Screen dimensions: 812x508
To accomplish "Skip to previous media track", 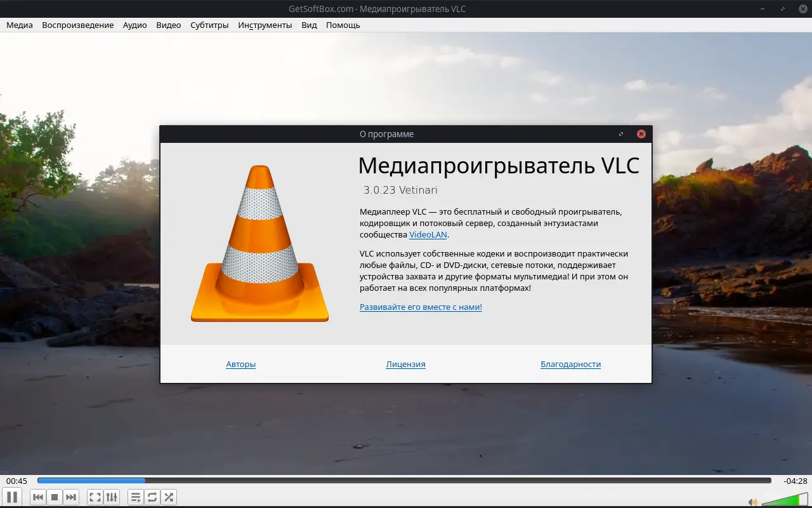I will click(38, 497).
